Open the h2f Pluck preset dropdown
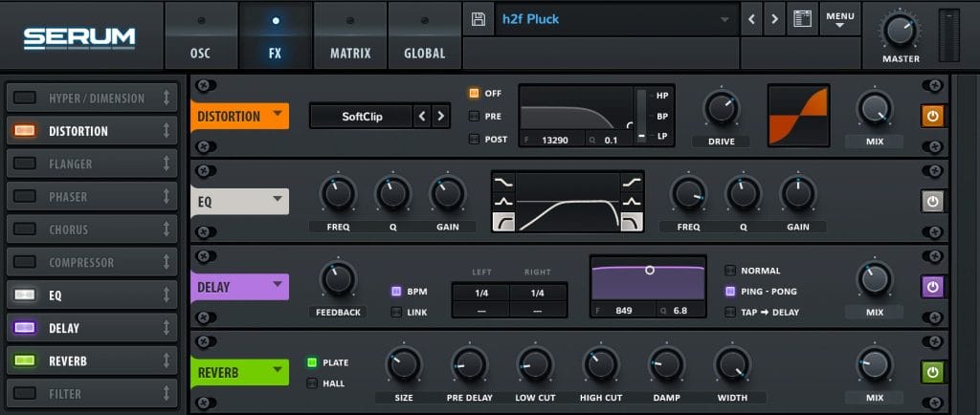This screenshot has width=980, height=415. 612,19
